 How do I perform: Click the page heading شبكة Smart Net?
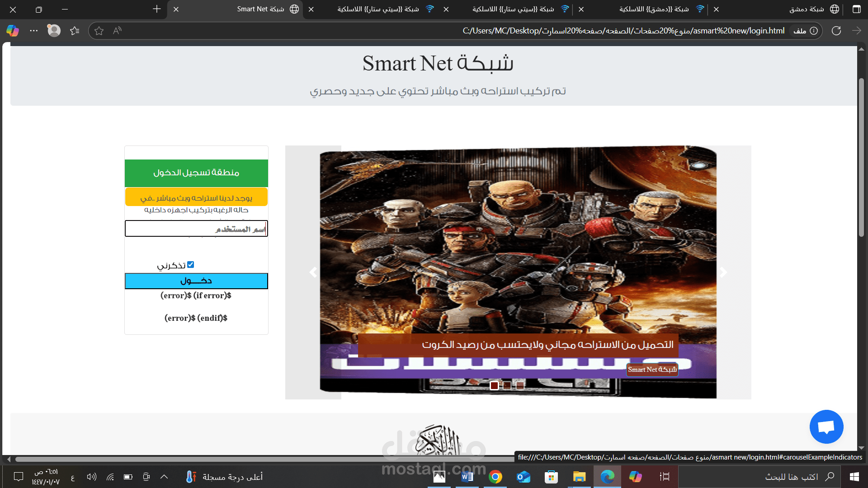438,63
